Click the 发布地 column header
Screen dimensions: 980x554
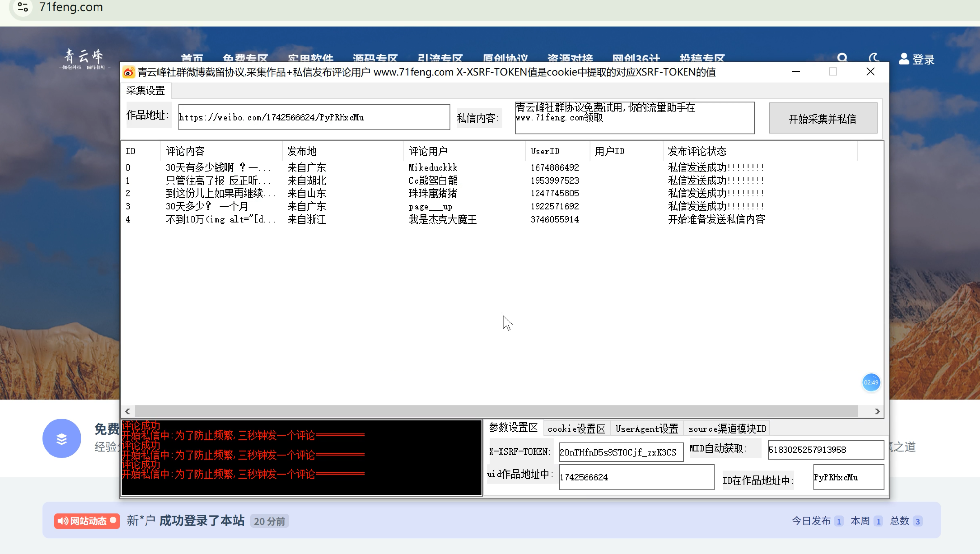(343, 151)
